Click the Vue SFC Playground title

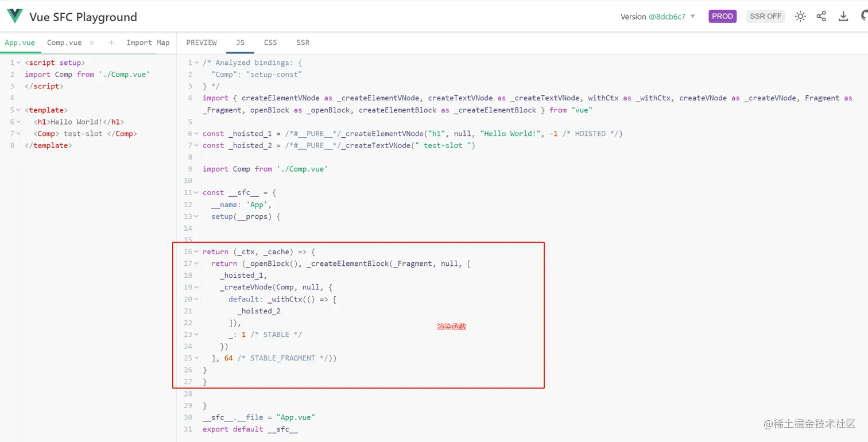coord(83,17)
